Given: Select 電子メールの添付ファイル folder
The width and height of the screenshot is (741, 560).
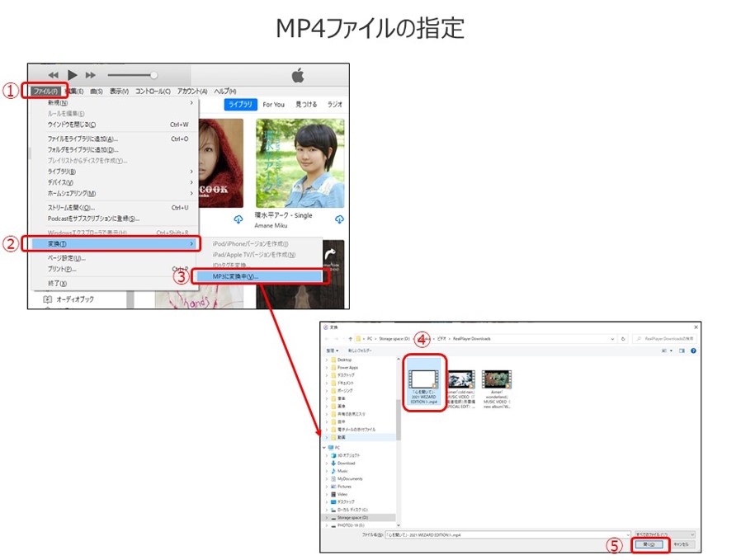Looking at the screenshot, I should [356, 430].
